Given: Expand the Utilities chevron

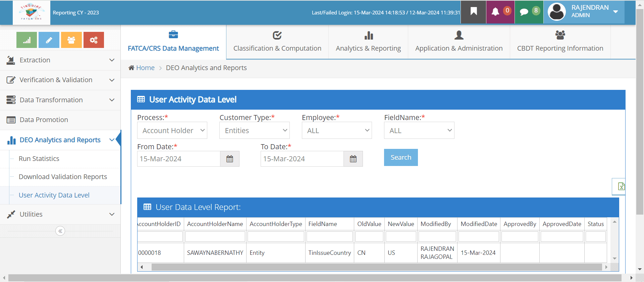Looking at the screenshot, I should coord(112,214).
